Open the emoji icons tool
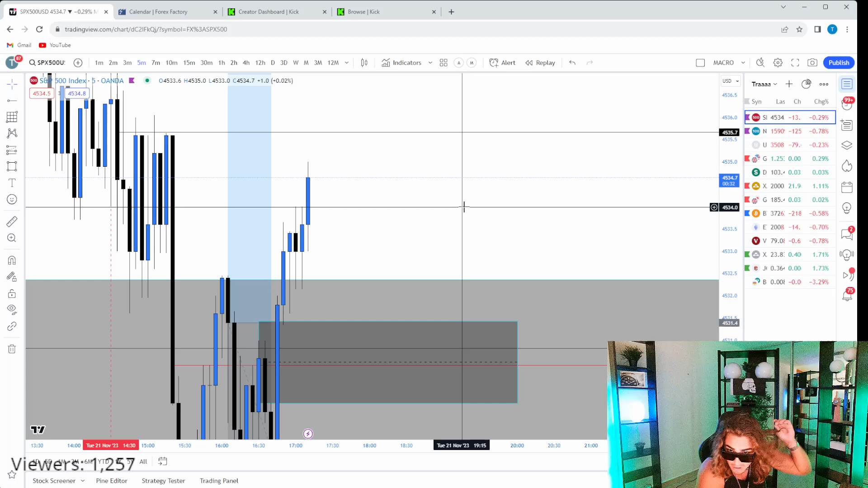Image resolution: width=868 pixels, height=488 pixels. point(12,199)
